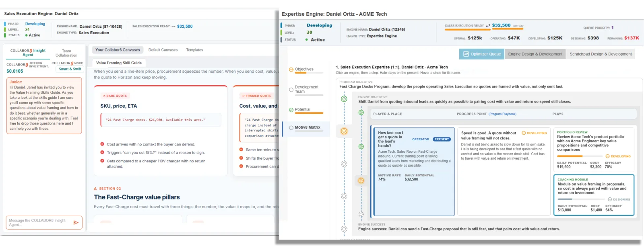Click the green bullet beside 'Same ten-minute'
Viewport: 644px width, 246px height.
point(241,150)
